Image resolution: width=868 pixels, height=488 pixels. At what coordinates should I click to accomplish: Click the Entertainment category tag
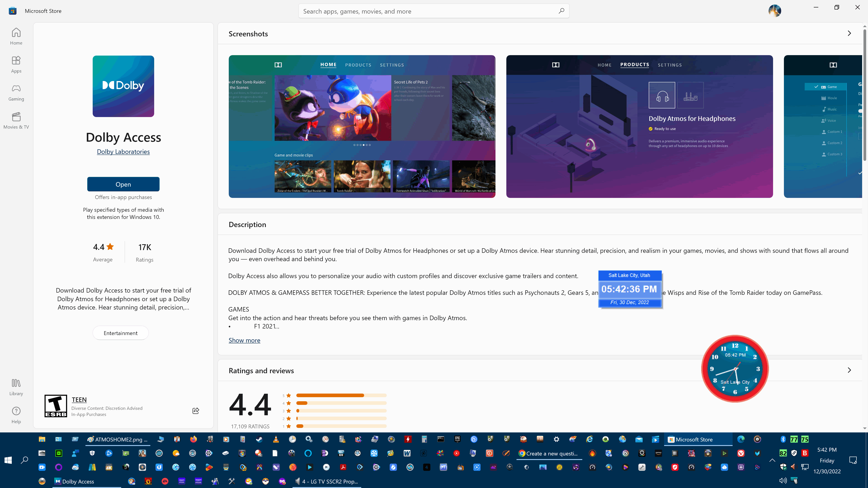[120, 333]
